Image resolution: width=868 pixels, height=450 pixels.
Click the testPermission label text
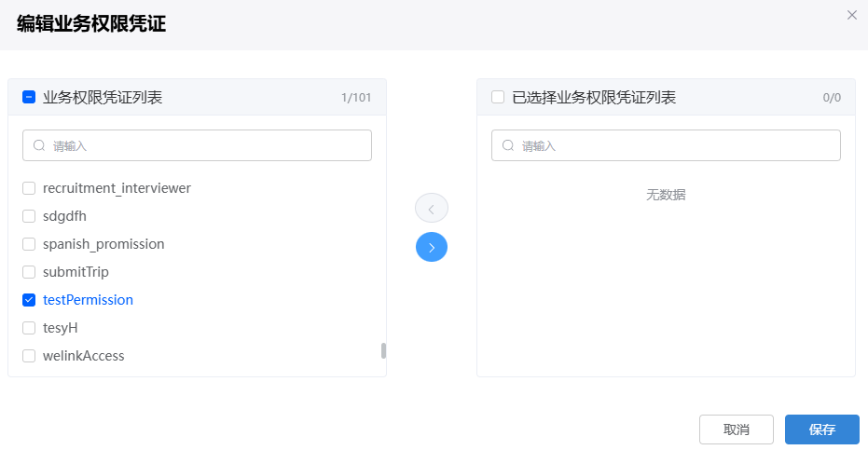pos(88,300)
